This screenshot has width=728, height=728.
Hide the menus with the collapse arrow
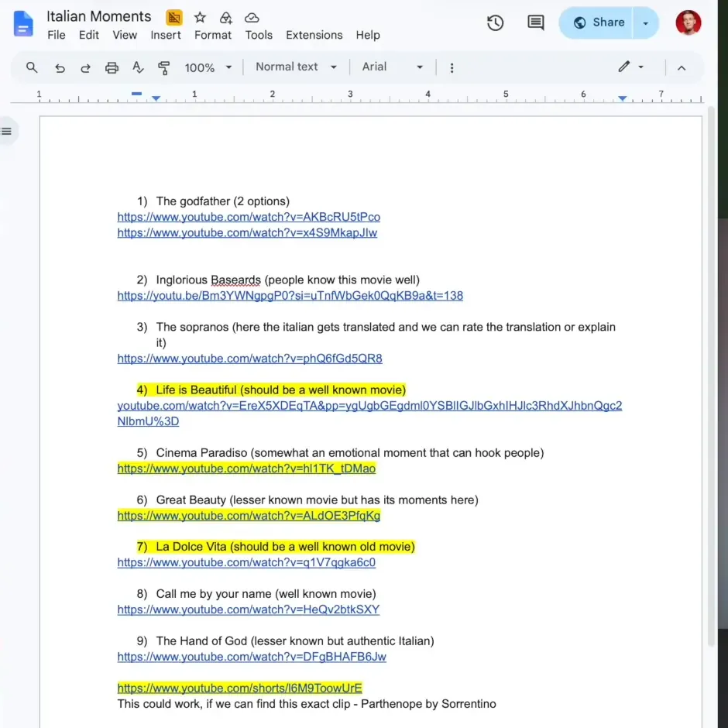tap(681, 68)
